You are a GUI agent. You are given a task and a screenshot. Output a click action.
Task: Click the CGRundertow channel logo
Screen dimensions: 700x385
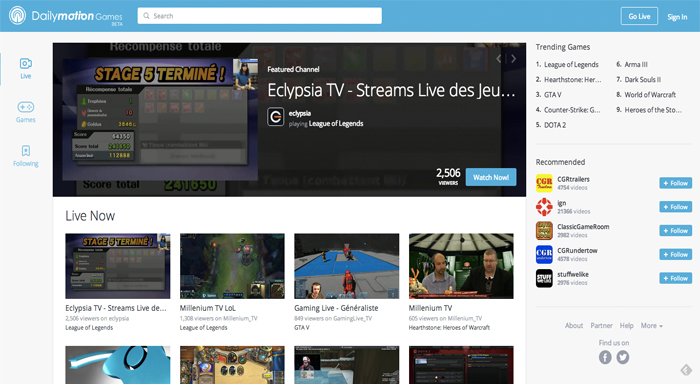pos(544,255)
